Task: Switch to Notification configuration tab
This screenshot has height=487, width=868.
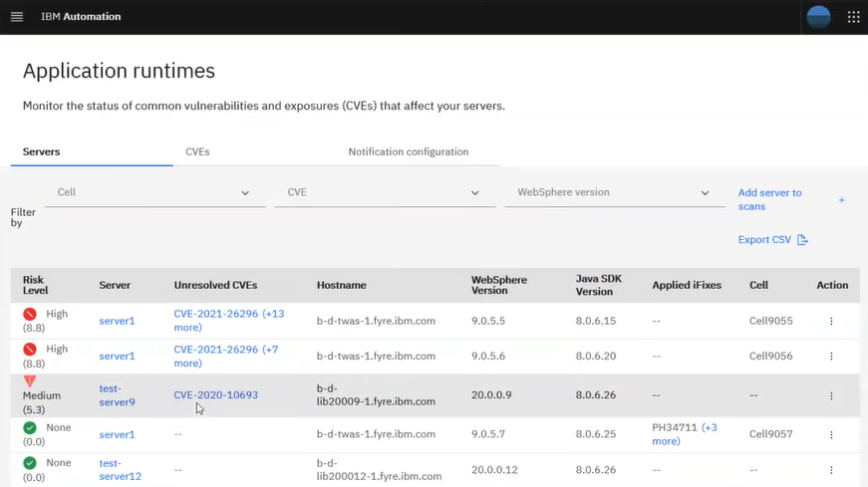Action: click(x=408, y=152)
